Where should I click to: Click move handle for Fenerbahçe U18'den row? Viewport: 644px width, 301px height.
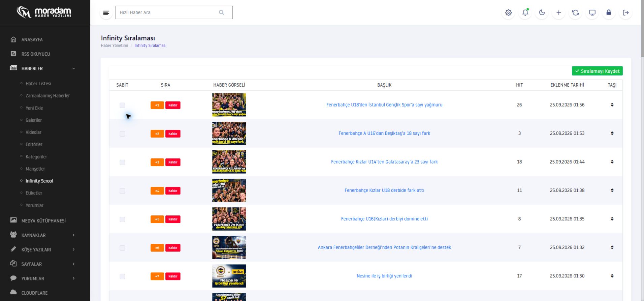(612, 105)
